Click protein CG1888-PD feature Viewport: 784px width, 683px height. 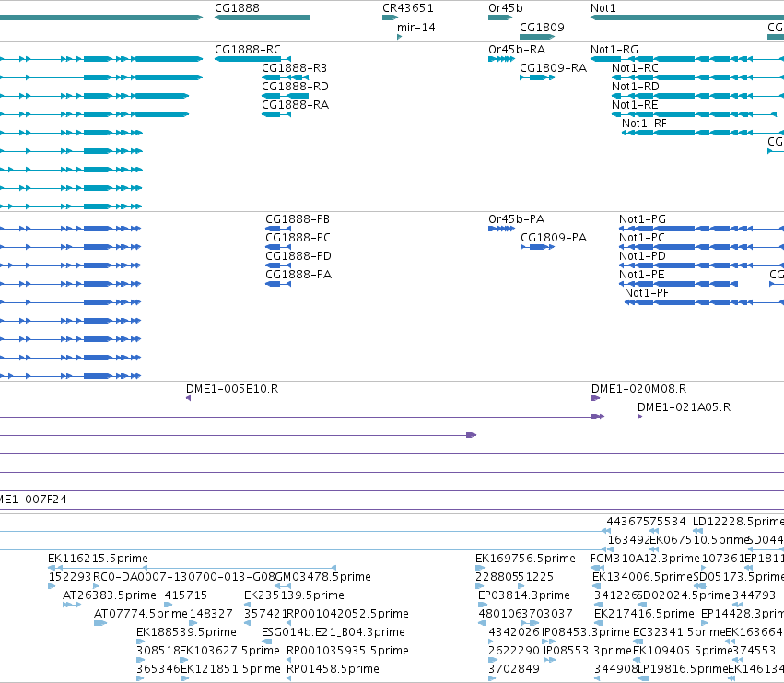click(278, 265)
